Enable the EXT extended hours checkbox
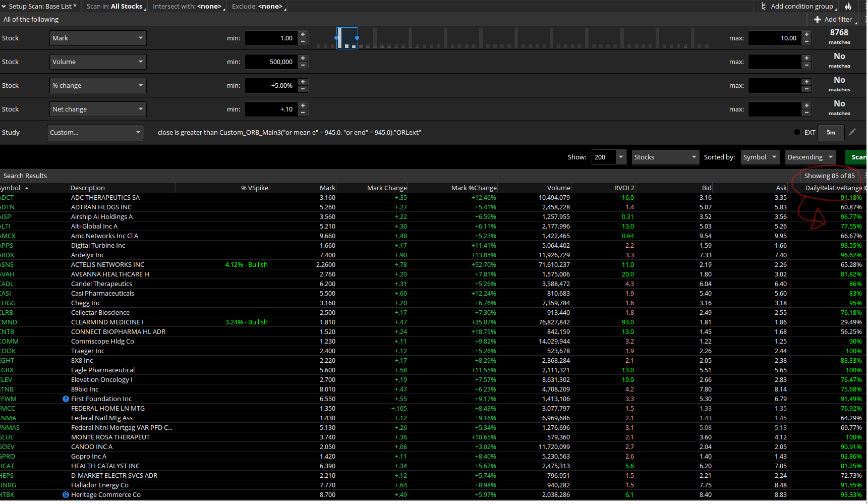This screenshot has width=868, height=504. (x=797, y=132)
